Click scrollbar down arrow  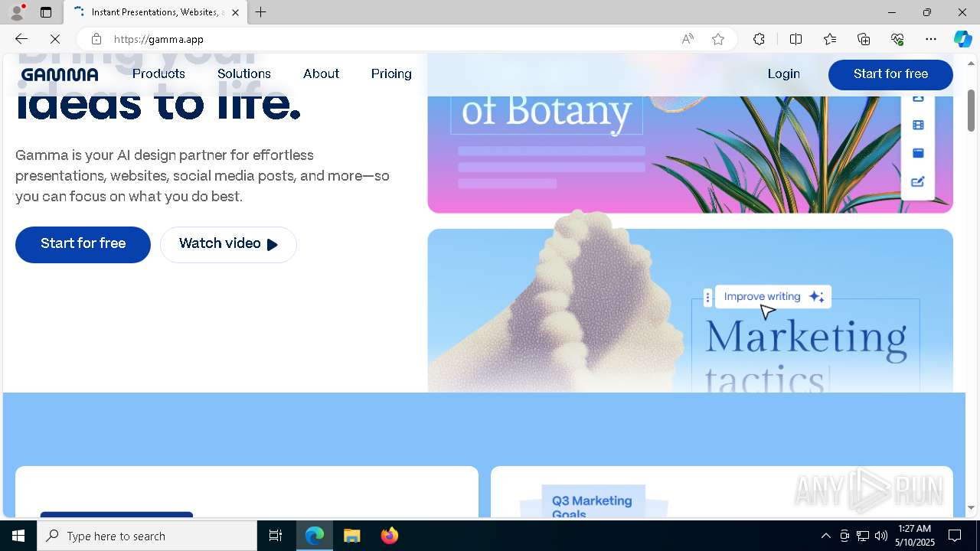tap(972, 507)
